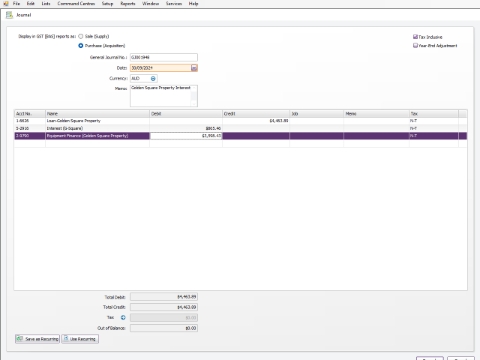Click the Save as Recurring button
480x360 pixels.
pyautogui.click(x=37, y=339)
